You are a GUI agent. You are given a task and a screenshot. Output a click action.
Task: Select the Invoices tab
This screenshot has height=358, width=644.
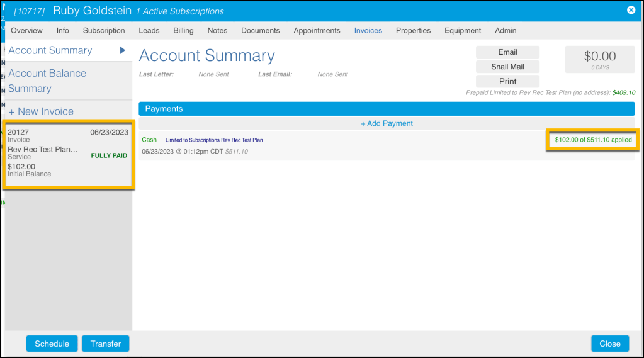click(x=368, y=30)
